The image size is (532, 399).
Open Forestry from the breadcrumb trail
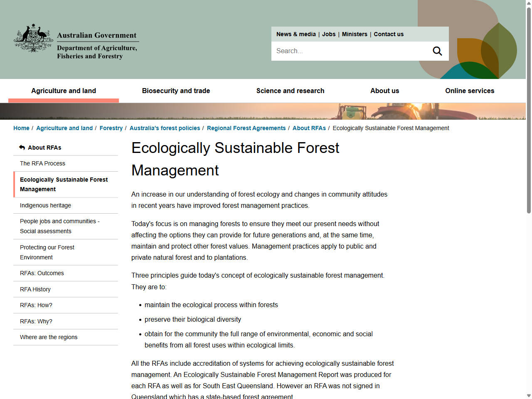(111, 128)
